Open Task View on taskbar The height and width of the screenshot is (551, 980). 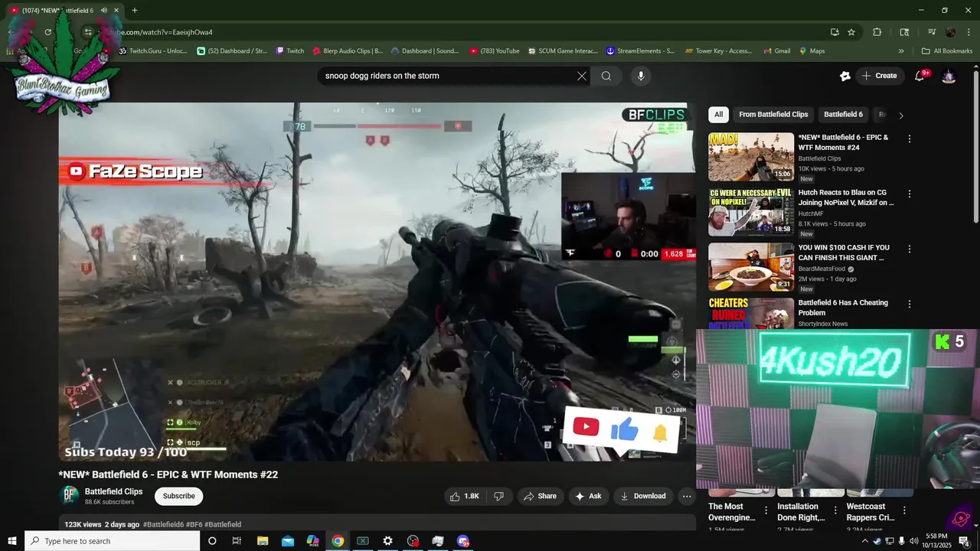[237, 541]
